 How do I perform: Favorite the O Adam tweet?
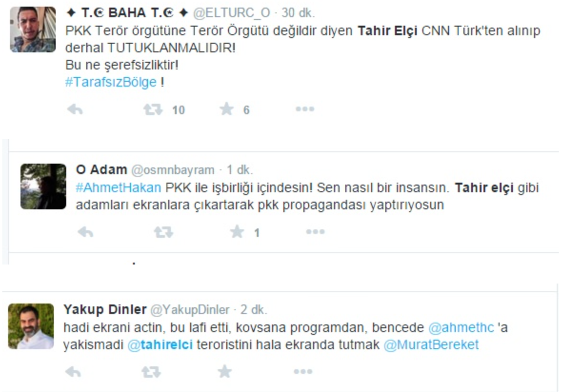point(237,232)
